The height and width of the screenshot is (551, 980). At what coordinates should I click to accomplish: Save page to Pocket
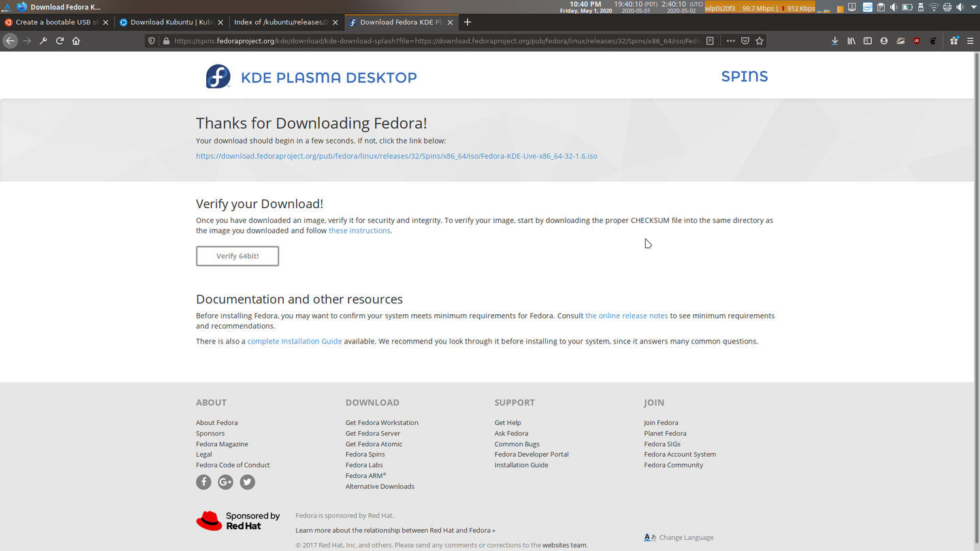click(745, 41)
